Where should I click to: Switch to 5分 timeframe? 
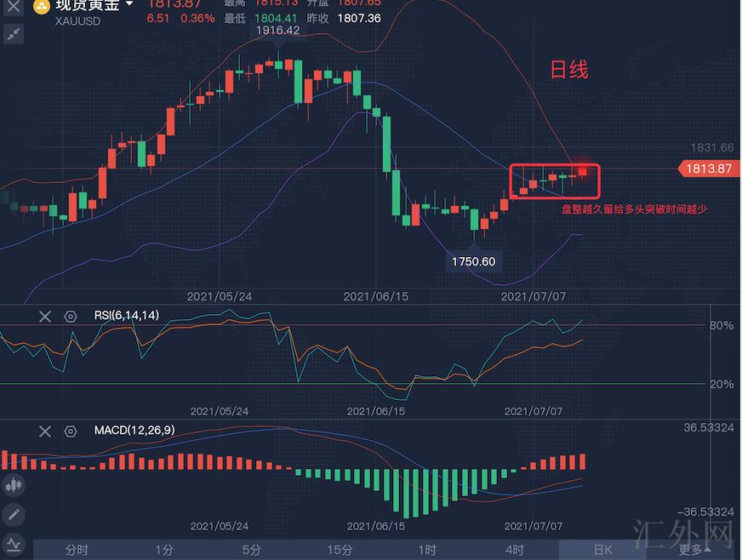[252, 550]
